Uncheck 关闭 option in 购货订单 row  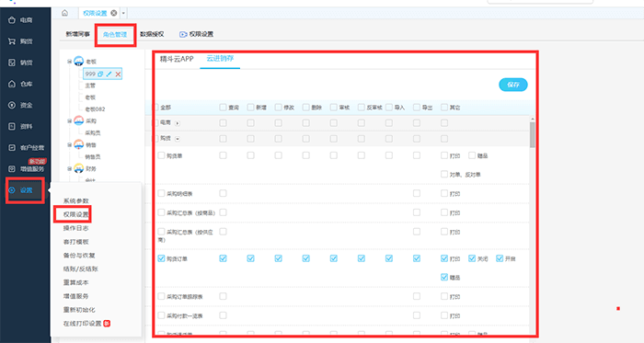(472, 258)
